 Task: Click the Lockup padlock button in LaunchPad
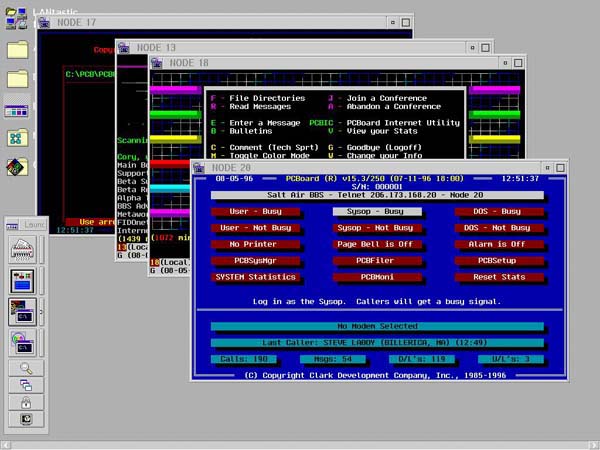click(x=26, y=402)
